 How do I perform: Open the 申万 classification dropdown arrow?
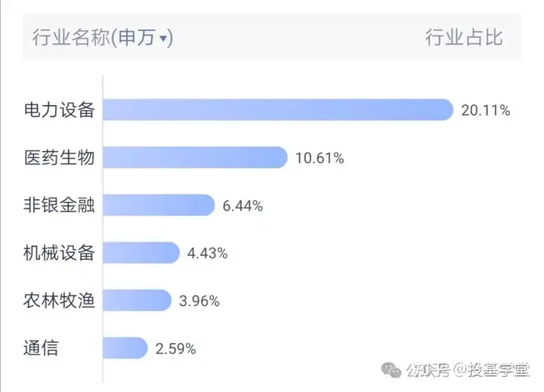163,38
